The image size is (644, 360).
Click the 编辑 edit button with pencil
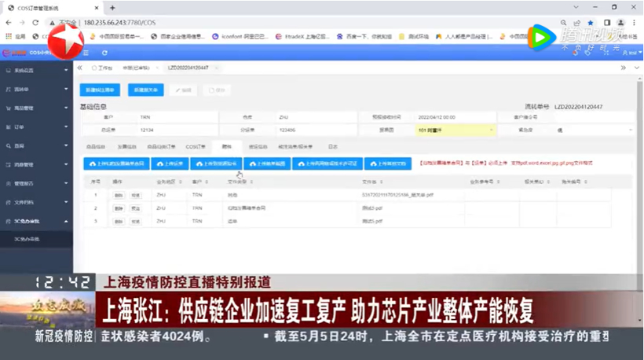tap(184, 90)
